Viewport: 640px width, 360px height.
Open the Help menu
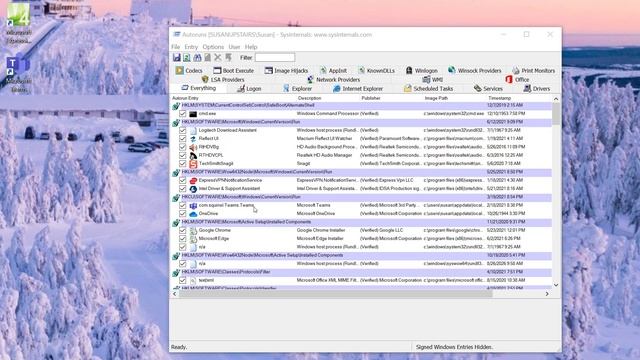251,47
